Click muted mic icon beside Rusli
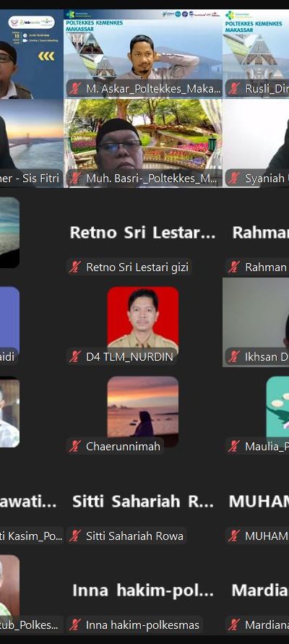This screenshot has height=644, width=289. pos(234,89)
